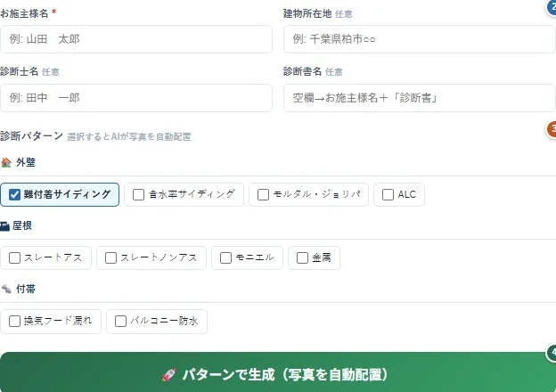Click the パターンで生成 button
This screenshot has width=556, height=392.
(278, 372)
